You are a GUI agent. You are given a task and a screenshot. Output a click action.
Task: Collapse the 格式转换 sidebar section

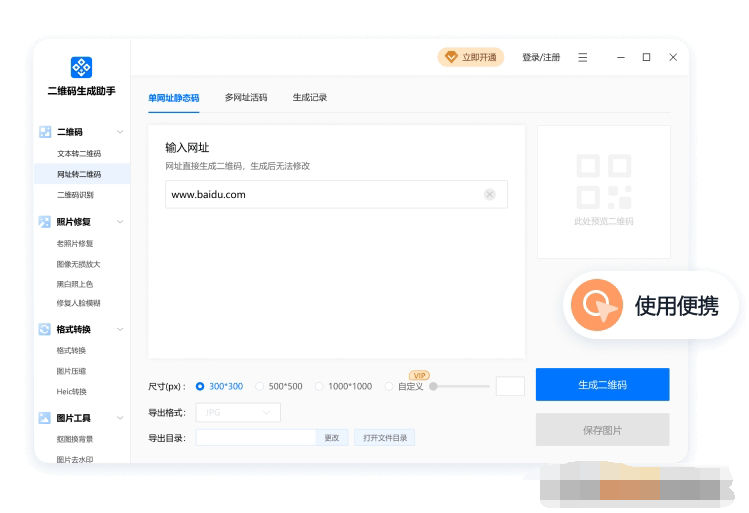pos(120,329)
